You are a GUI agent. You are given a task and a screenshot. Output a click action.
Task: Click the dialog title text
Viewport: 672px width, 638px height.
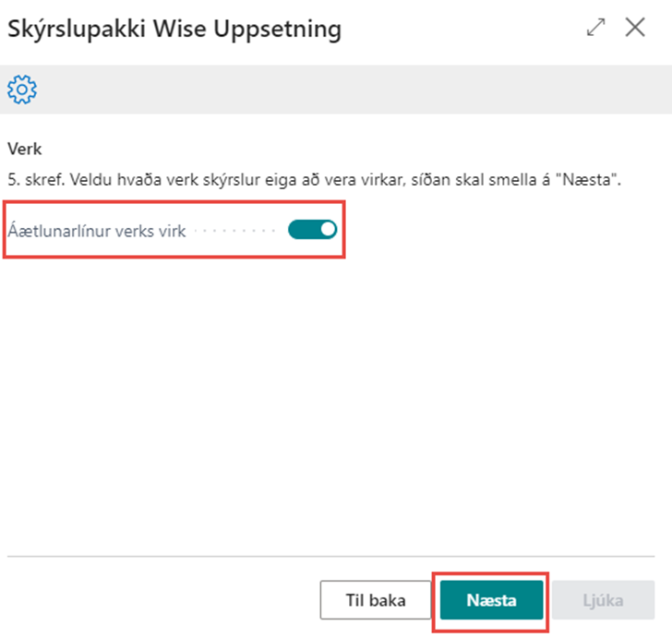tap(174, 29)
